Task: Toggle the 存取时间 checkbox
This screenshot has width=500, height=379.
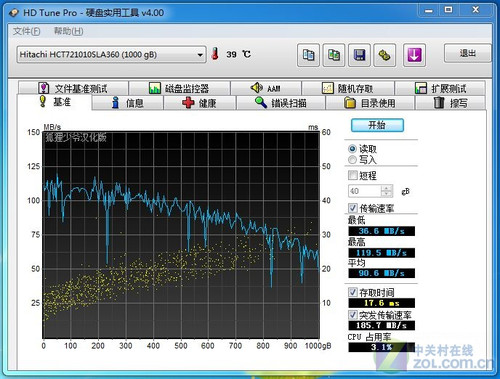Action: [x=352, y=292]
